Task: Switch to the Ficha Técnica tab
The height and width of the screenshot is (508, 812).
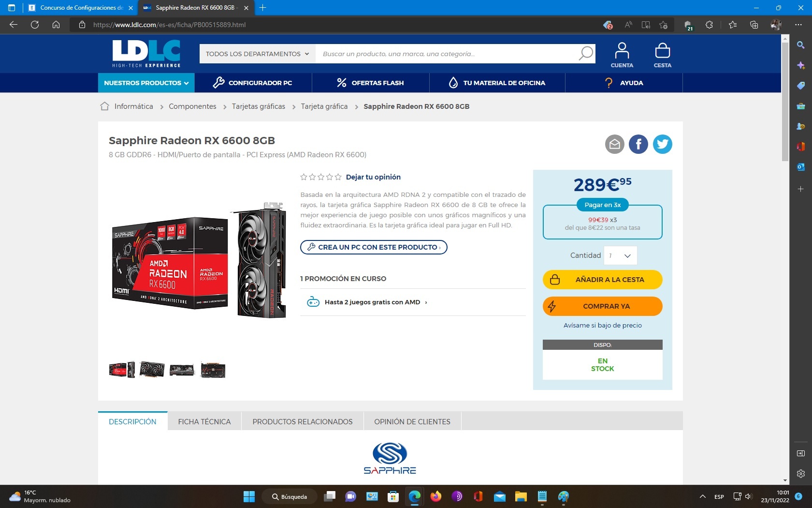Action: click(204, 421)
